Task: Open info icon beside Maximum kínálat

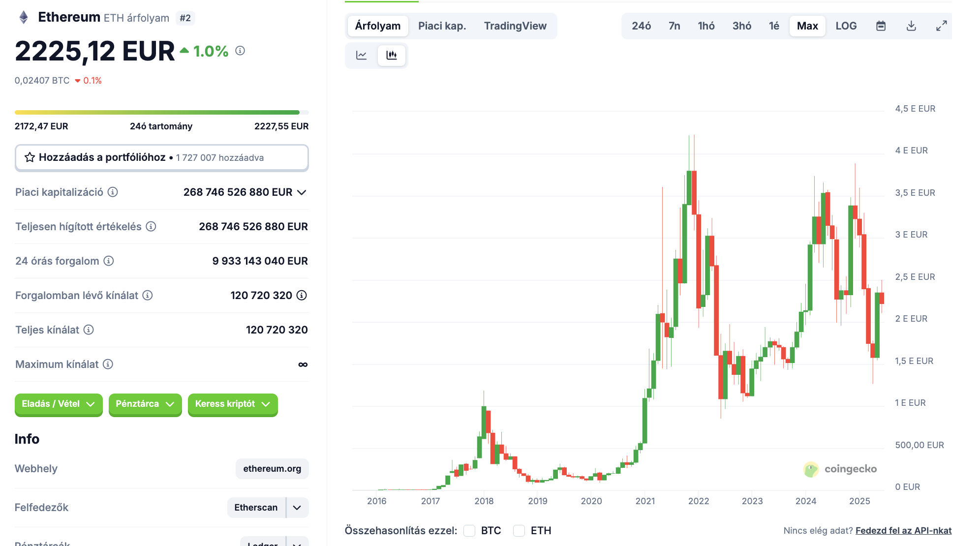Action: coord(108,364)
